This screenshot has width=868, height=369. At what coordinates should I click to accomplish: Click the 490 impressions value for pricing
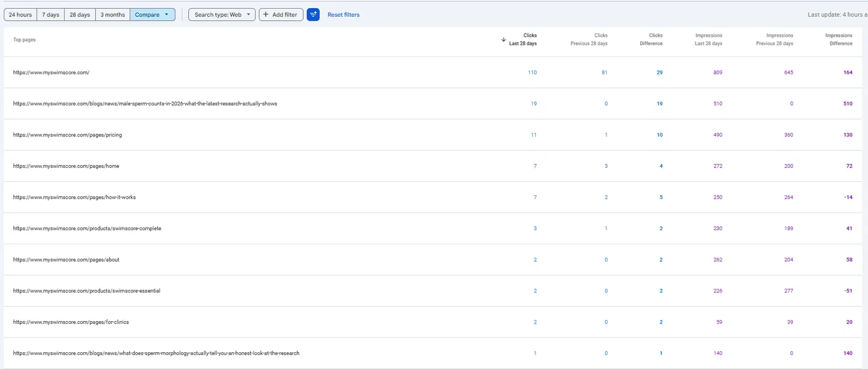(718, 135)
